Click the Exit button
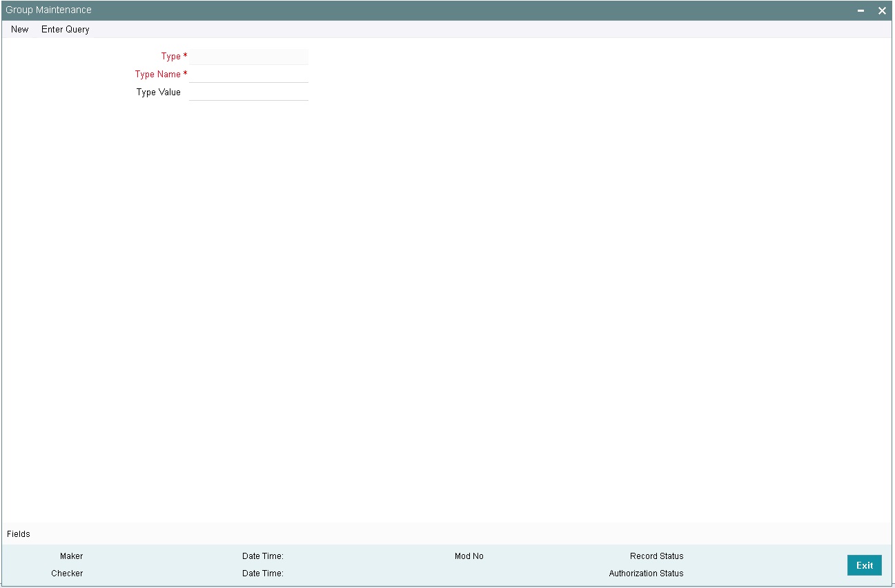The width and height of the screenshot is (895, 588). pyautogui.click(x=865, y=565)
